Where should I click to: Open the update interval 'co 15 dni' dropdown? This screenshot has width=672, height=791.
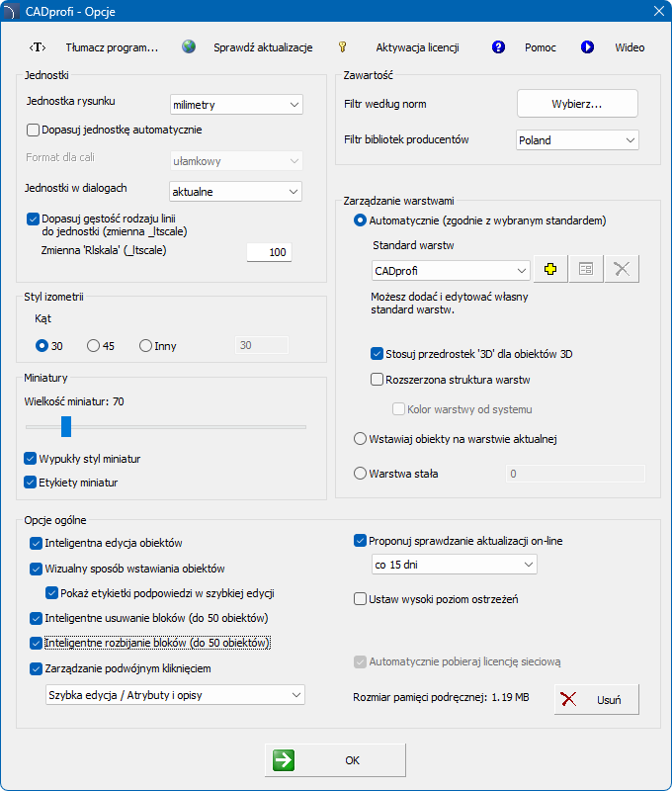pos(453,565)
